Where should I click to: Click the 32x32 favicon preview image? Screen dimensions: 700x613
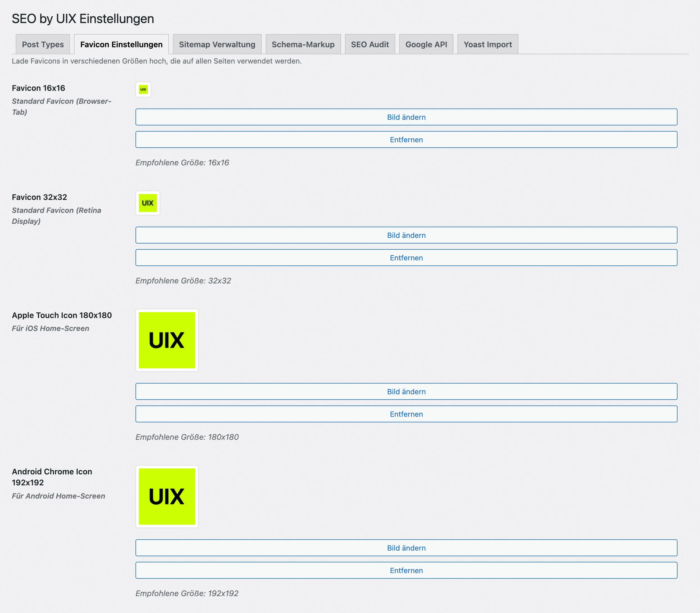pyautogui.click(x=148, y=203)
